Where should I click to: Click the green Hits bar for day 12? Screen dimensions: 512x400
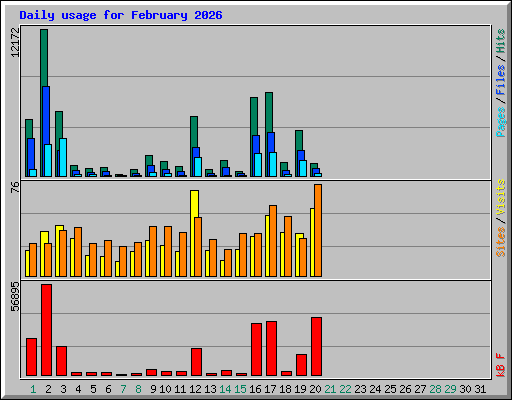pyautogui.click(x=194, y=132)
